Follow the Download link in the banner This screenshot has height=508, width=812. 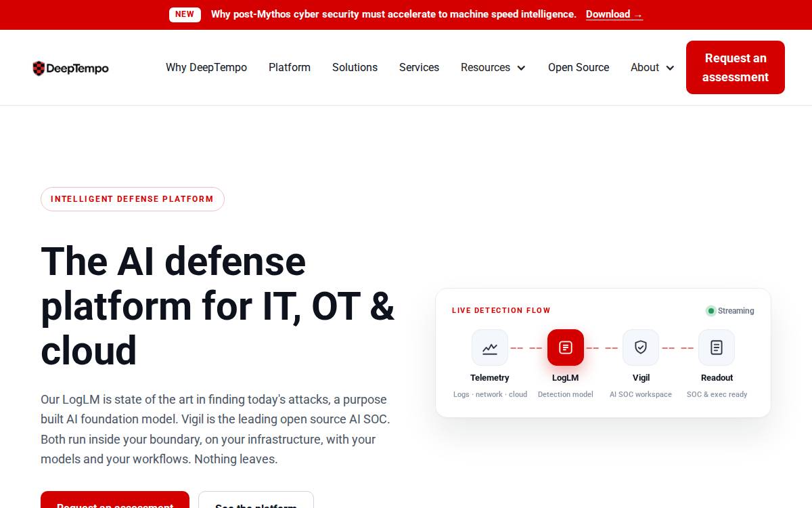[x=614, y=14]
